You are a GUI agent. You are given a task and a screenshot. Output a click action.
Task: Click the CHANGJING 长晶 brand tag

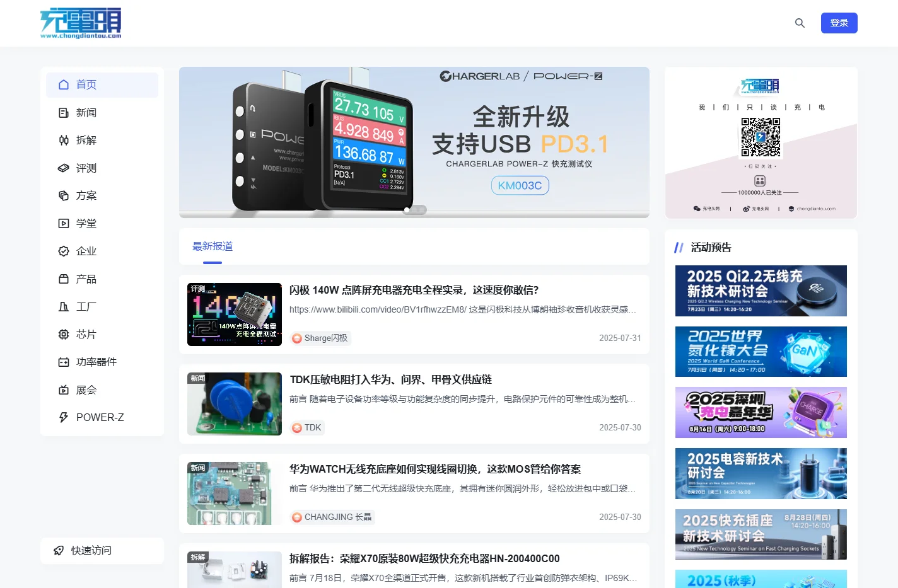[x=332, y=517]
